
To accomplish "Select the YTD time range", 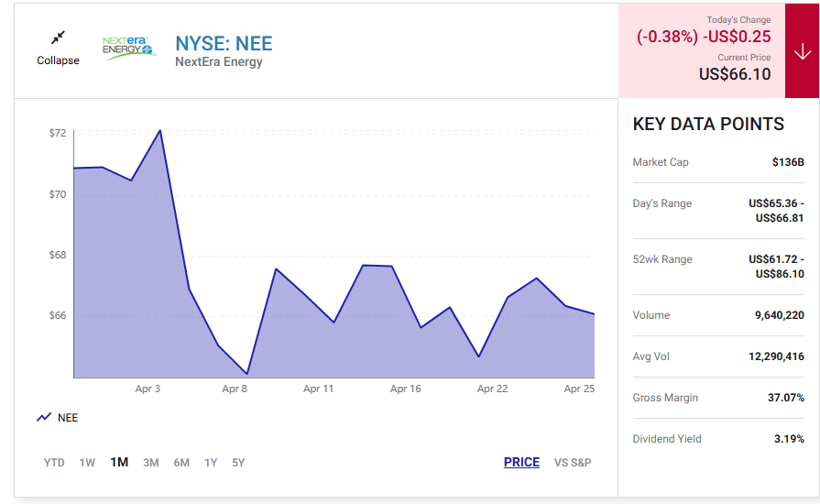I will (x=54, y=463).
